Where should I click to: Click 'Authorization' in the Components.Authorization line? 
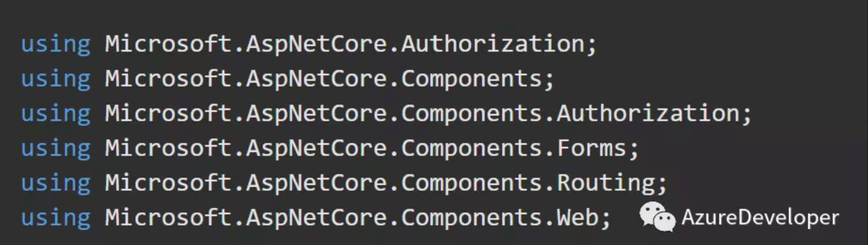click(648, 113)
